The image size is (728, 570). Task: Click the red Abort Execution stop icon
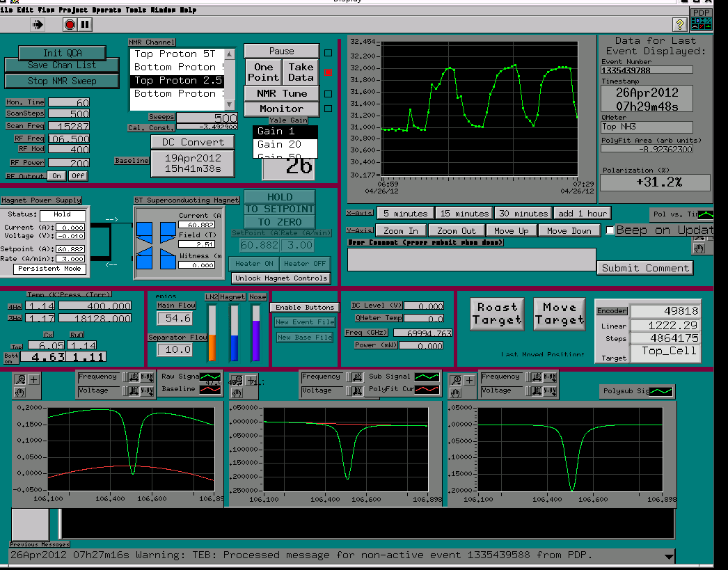pos(70,24)
